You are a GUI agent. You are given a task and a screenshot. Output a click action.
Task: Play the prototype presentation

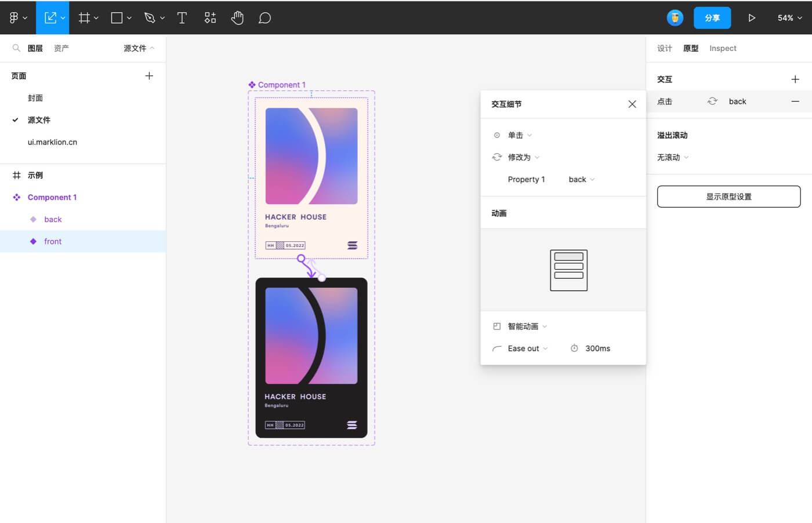[752, 18]
